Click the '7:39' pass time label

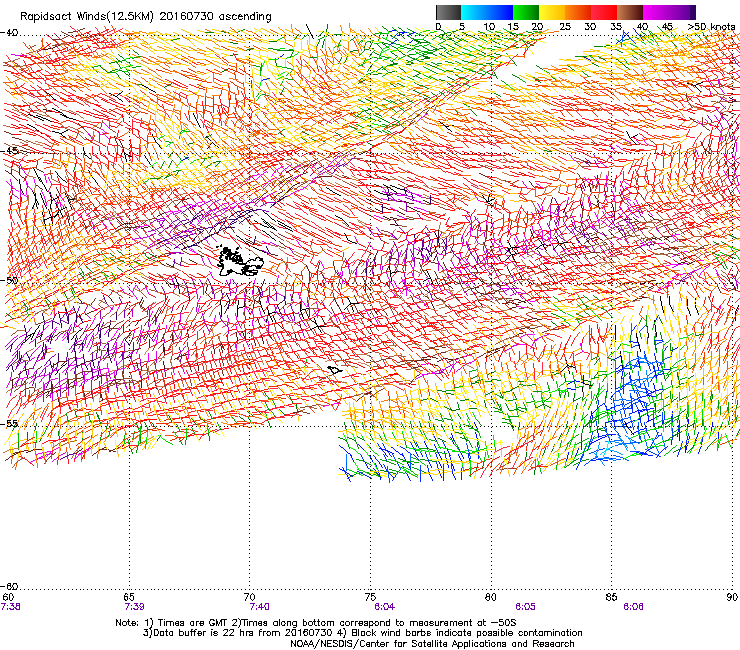(134, 607)
